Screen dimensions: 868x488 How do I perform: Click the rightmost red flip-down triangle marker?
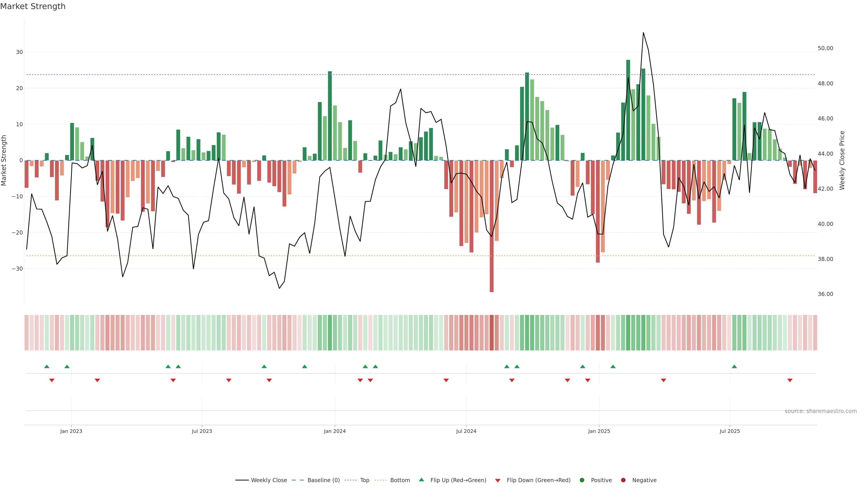click(790, 380)
